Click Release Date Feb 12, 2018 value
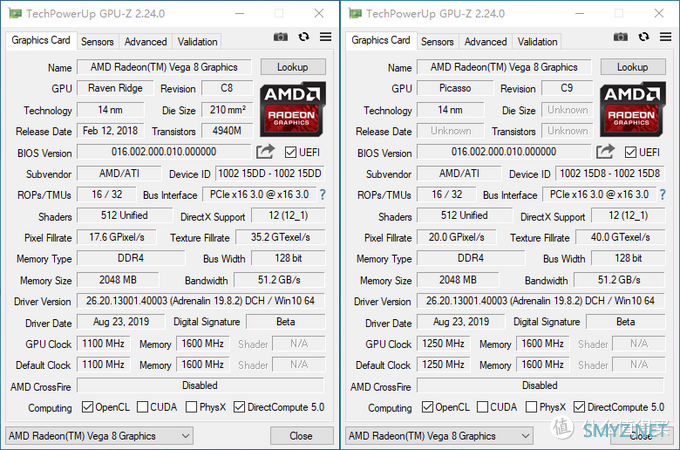 coord(110,130)
